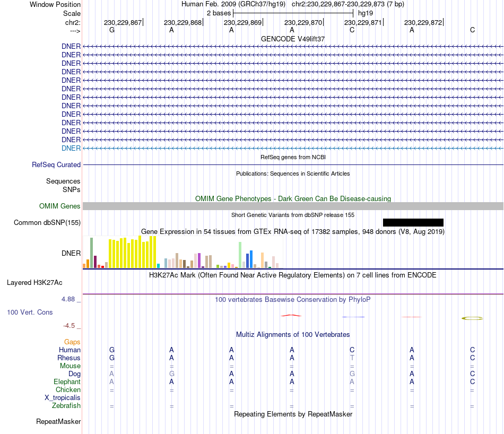Viewport: 504px width, 434px height.
Task: Click the Window Position label
Action: 55,4
